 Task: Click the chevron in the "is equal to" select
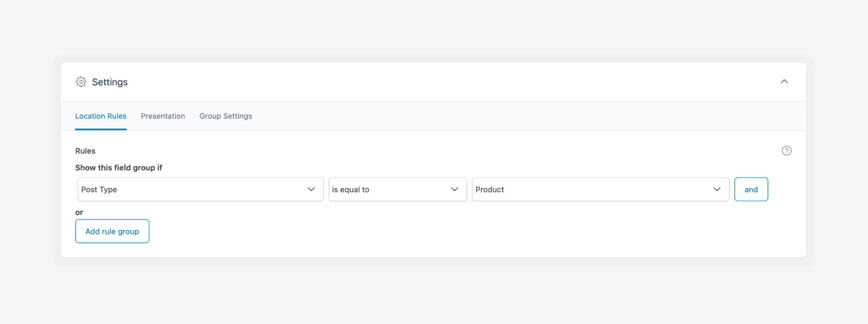coord(454,190)
